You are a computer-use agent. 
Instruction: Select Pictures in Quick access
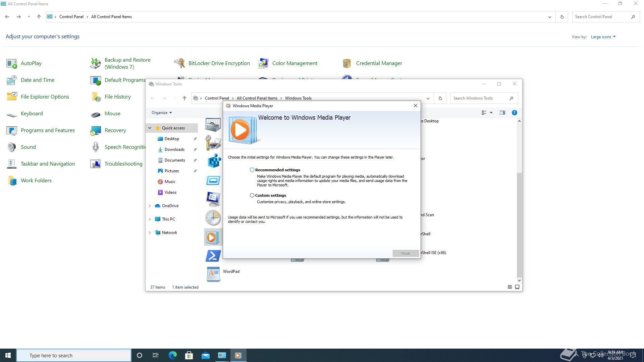(x=172, y=171)
